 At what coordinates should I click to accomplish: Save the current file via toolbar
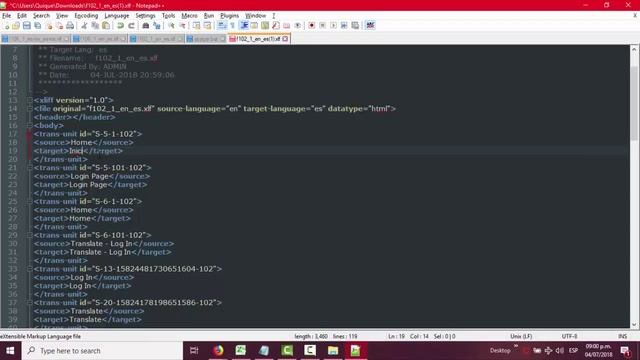point(27,25)
